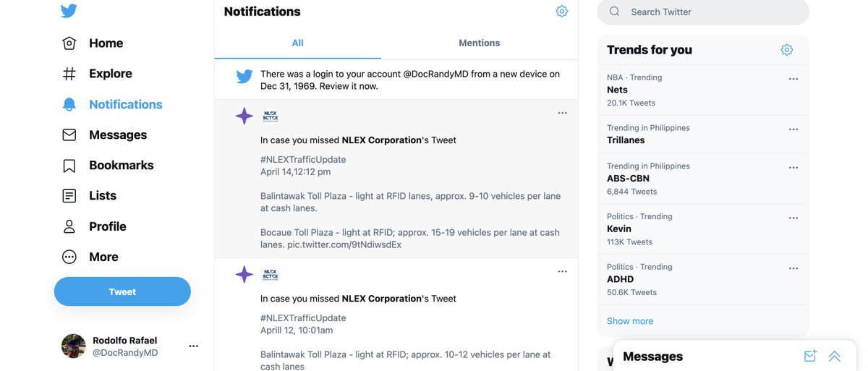868x371 pixels.
Task: Click the Notifications page heading
Action: click(x=262, y=12)
